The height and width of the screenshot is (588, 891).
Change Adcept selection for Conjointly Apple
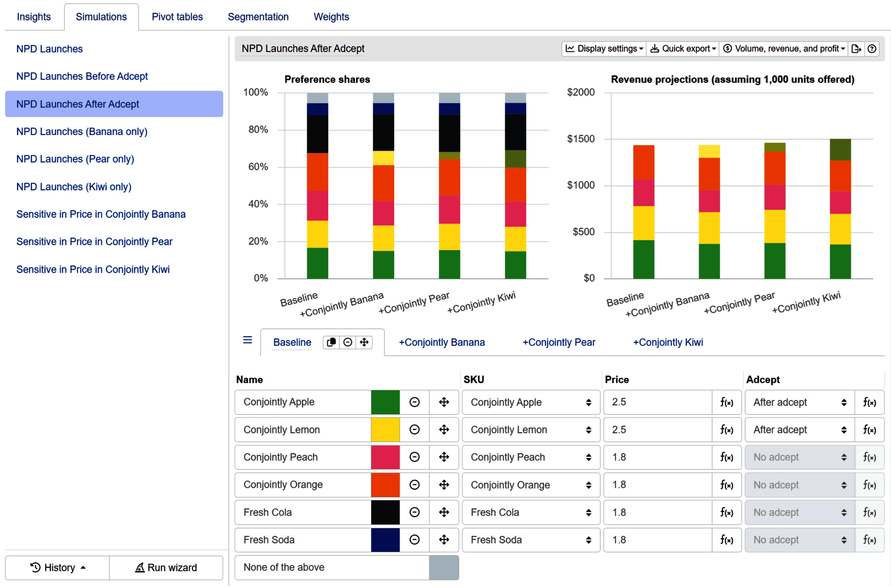799,402
